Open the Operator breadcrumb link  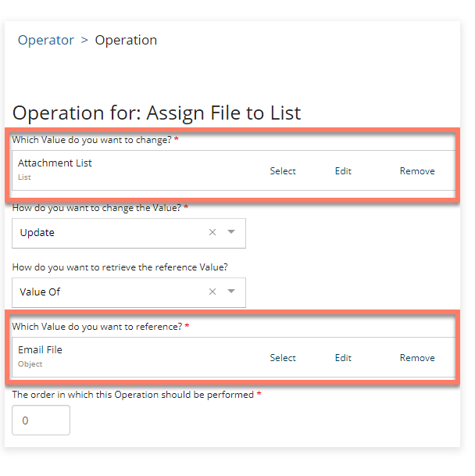(x=46, y=40)
